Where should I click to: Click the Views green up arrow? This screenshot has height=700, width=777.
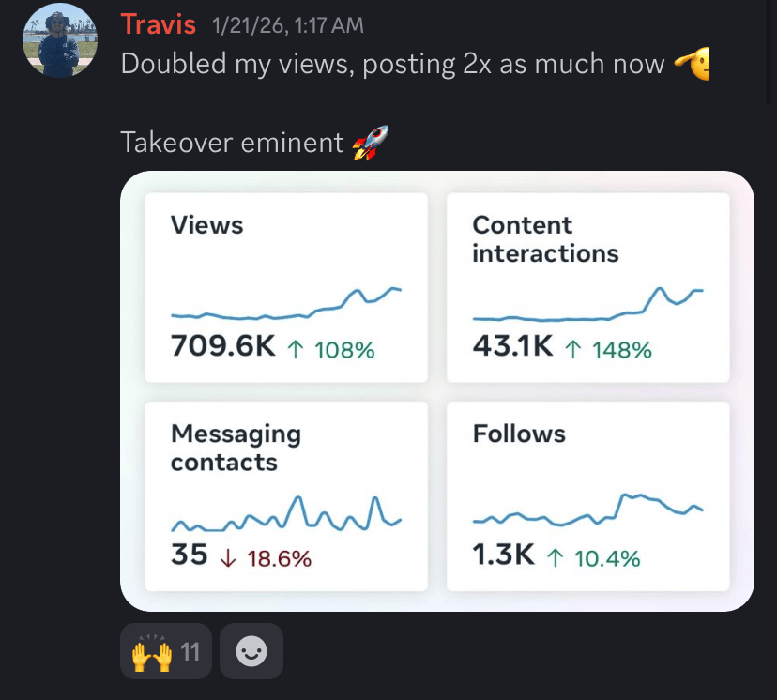coord(296,350)
